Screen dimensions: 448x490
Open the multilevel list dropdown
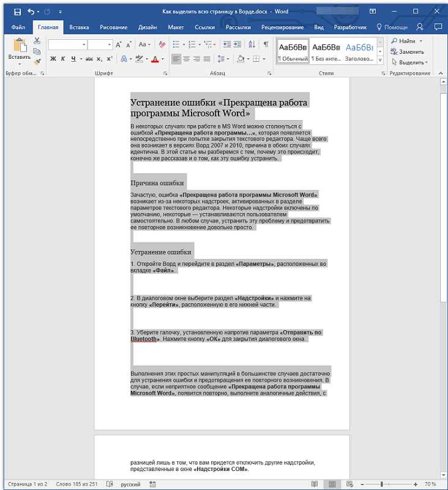point(214,45)
